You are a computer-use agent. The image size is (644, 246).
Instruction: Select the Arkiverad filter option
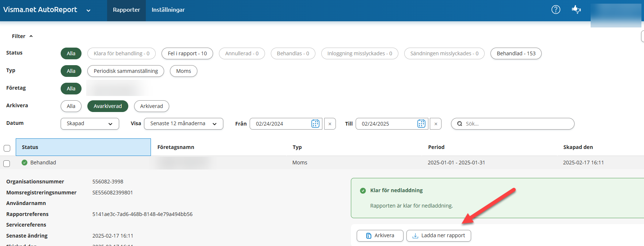point(151,106)
